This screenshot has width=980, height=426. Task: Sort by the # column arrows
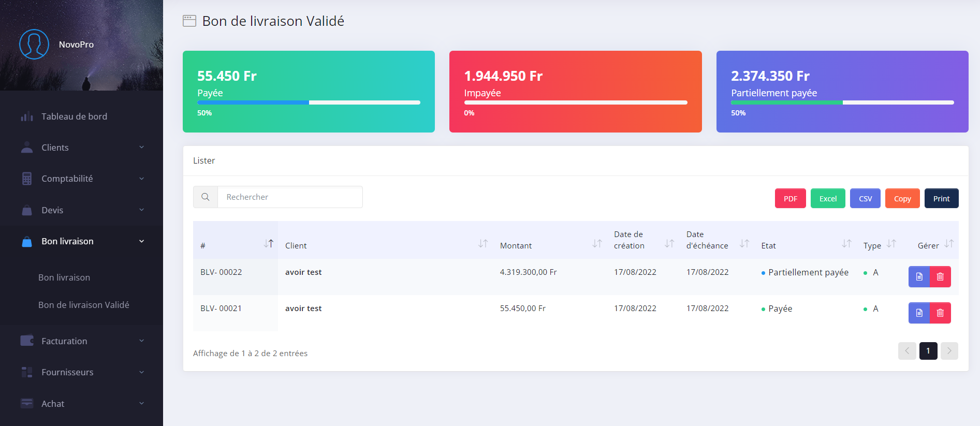pyautogui.click(x=268, y=243)
